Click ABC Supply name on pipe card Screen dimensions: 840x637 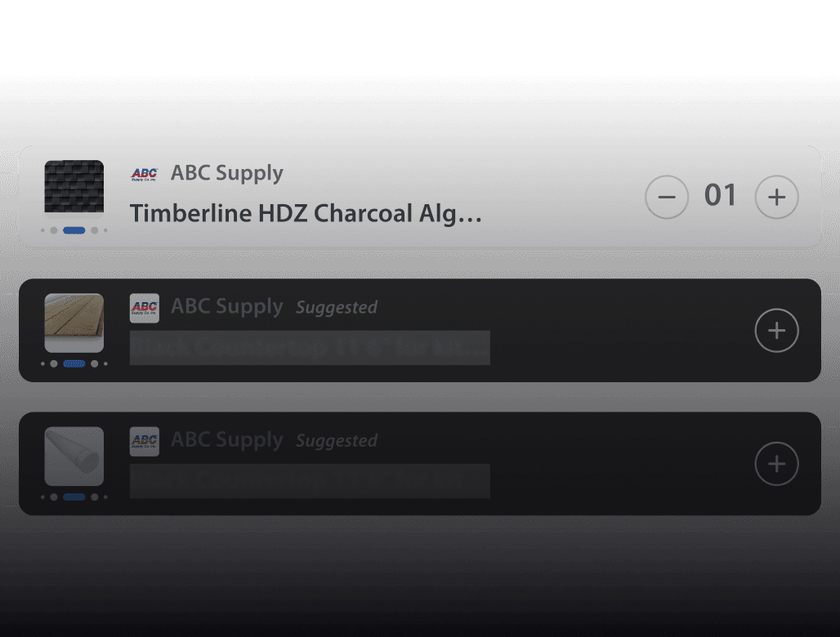coord(227,440)
